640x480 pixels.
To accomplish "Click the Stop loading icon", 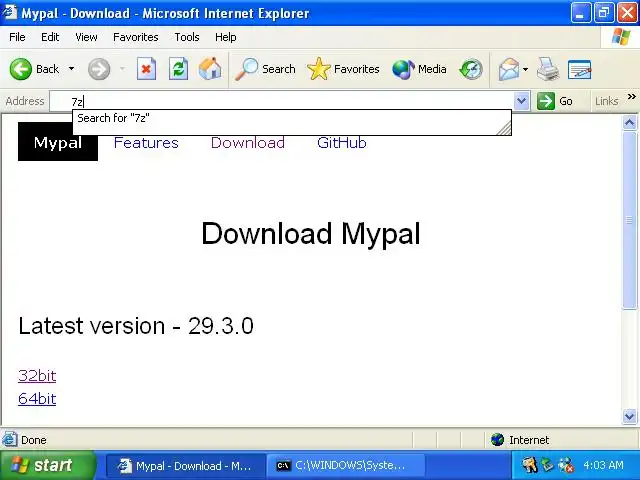I will pyautogui.click(x=146, y=69).
